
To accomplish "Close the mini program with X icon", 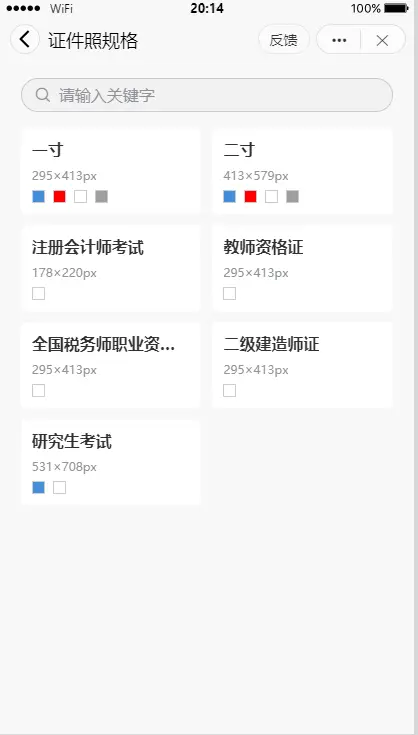I will pos(382,40).
